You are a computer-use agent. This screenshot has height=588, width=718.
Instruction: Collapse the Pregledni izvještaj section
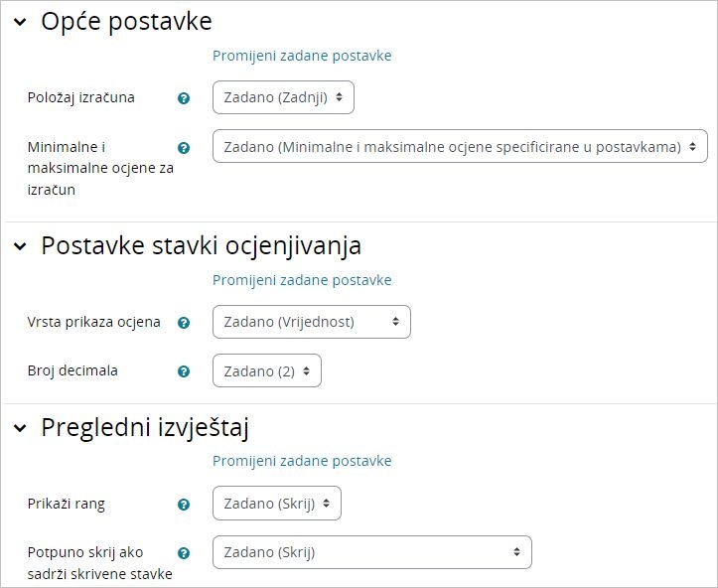click(x=20, y=428)
